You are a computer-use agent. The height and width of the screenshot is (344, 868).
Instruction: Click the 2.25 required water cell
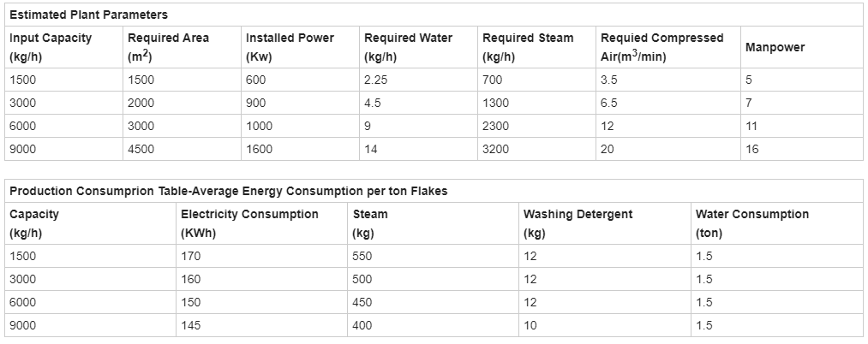click(418, 80)
